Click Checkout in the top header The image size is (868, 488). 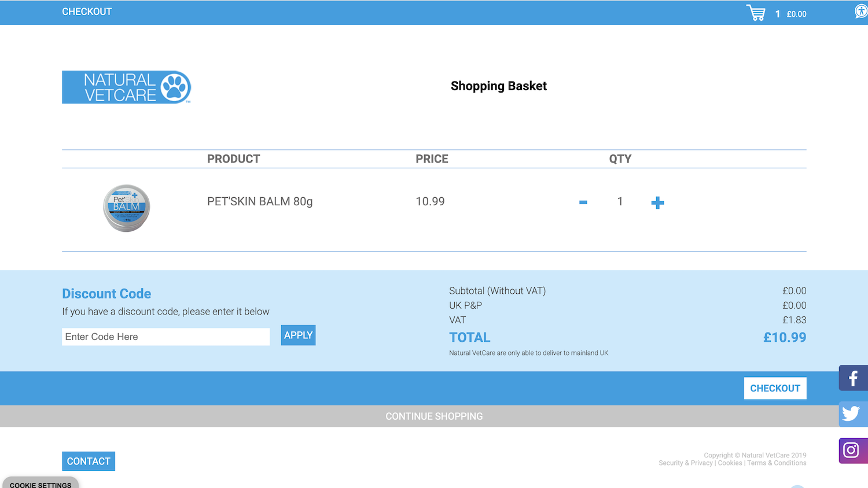[87, 12]
